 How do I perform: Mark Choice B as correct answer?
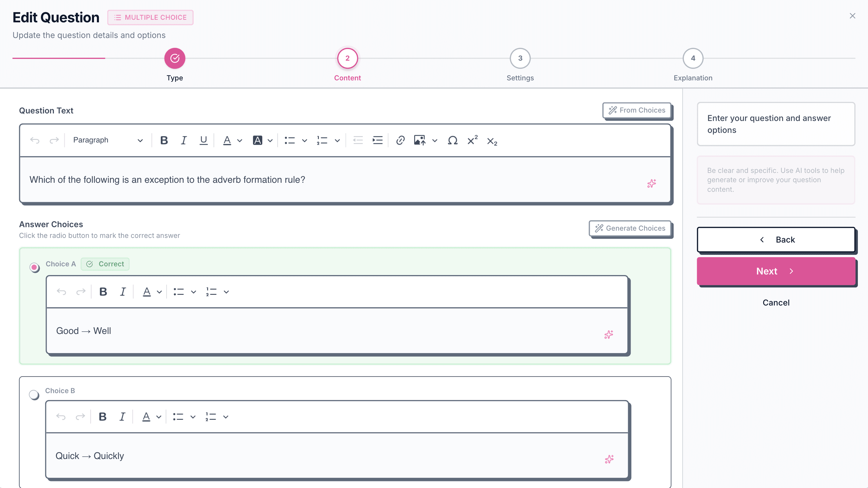(x=34, y=395)
